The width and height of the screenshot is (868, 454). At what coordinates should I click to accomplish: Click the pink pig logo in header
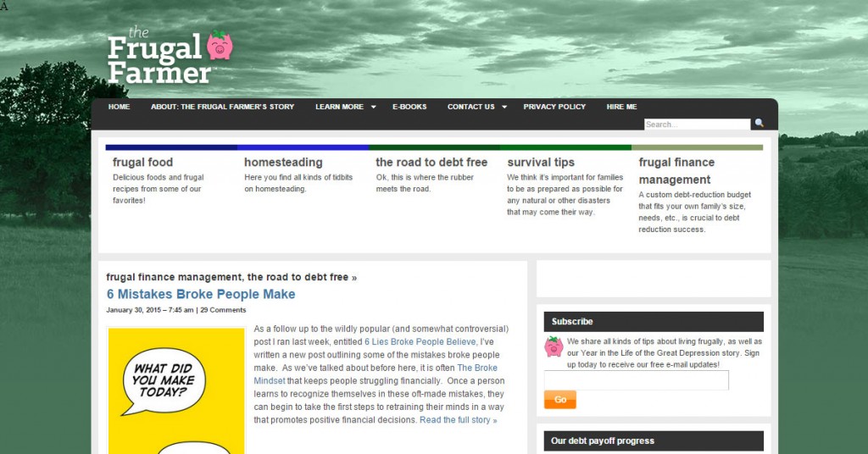pyautogui.click(x=220, y=45)
